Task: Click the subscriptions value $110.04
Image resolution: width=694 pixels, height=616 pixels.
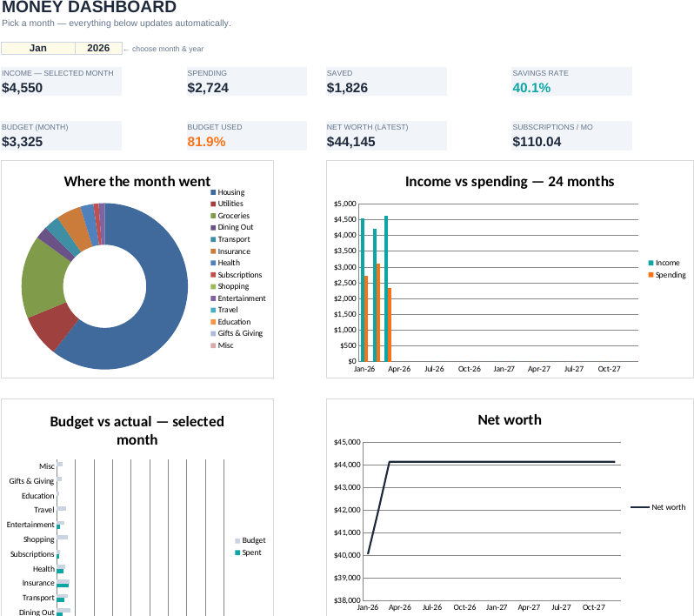Action: (537, 142)
